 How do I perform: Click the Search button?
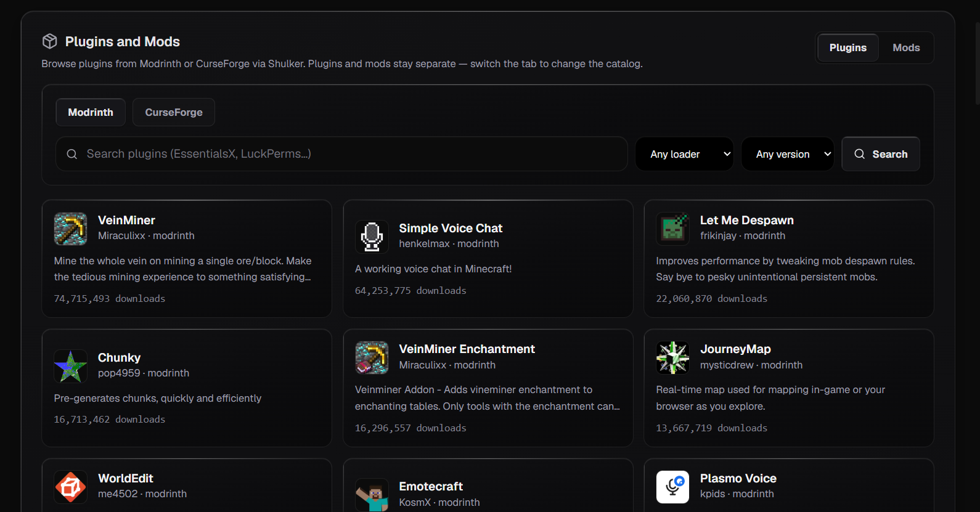[x=881, y=154]
